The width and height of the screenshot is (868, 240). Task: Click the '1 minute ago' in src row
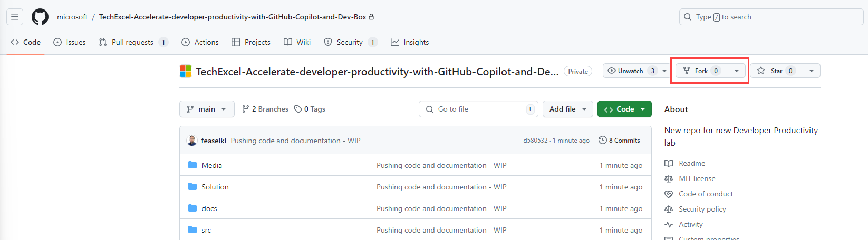pyautogui.click(x=621, y=230)
